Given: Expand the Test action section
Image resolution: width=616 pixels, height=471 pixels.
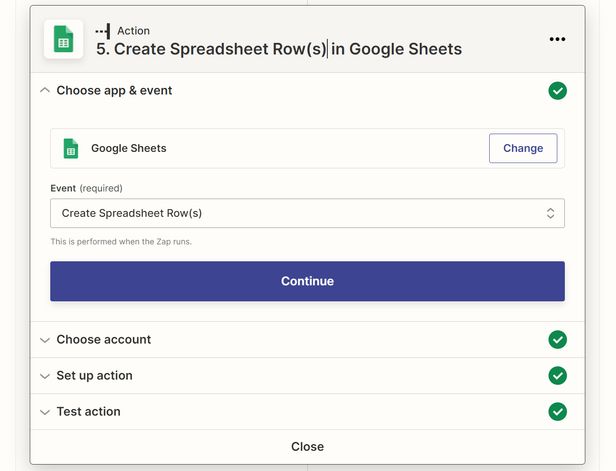Looking at the screenshot, I should pos(45,412).
